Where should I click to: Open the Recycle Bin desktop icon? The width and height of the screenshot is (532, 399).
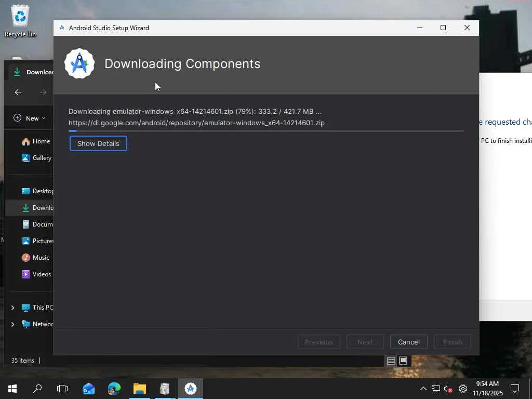point(20,21)
